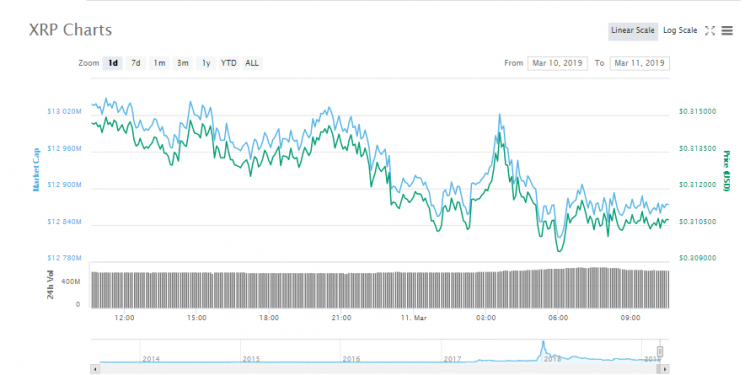
Task: Click the 12:00 time axis label
Action: (125, 317)
